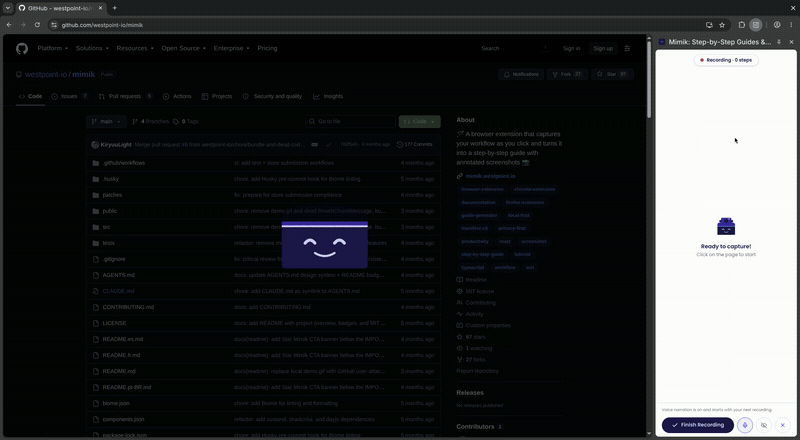Click the privacy-first topic tag
This screenshot has width=800, height=440.
pyautogui.click(x=512, y=229)
